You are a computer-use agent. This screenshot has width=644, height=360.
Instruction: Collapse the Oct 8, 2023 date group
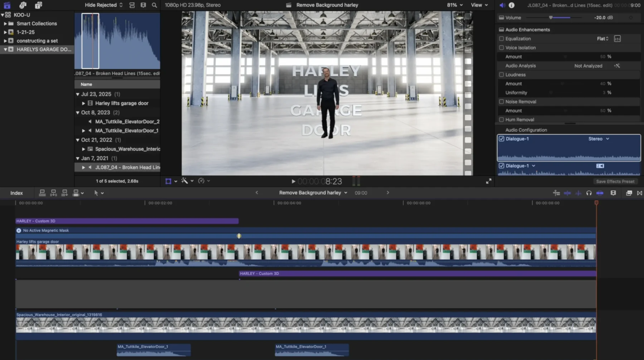click(x=78, y=112)
